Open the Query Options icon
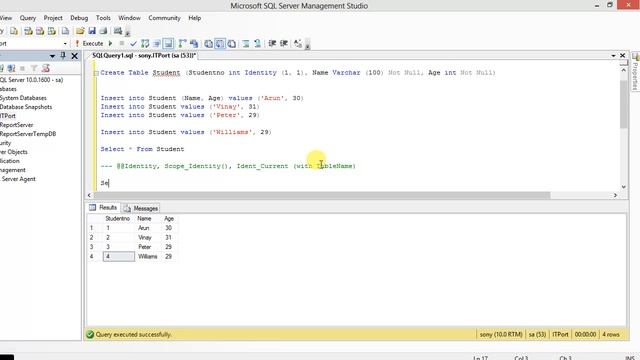The image size is (640, 360). (x=157, y=43)
